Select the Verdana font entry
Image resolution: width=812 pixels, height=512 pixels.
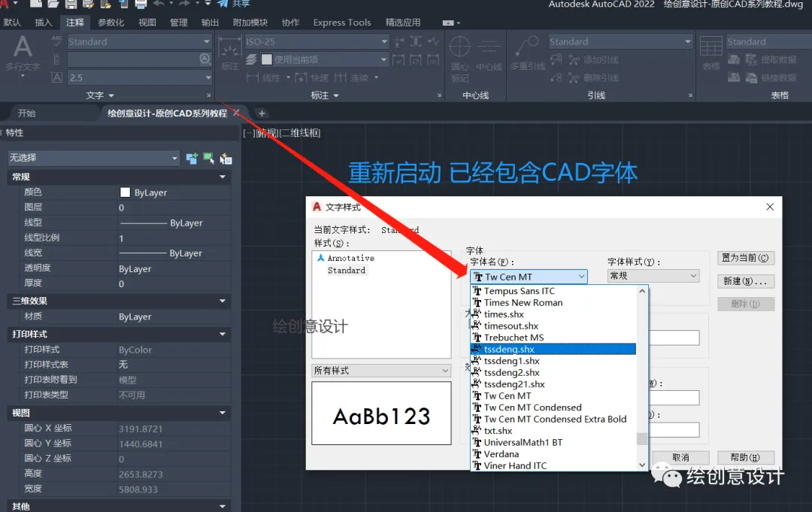point(553,454)
